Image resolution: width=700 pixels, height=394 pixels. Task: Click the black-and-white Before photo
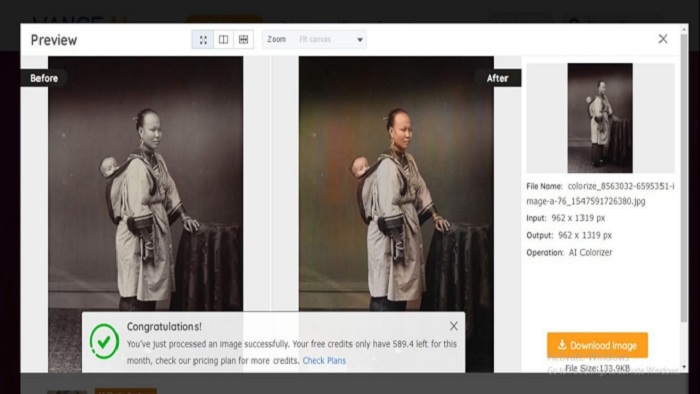coord(146,183)
